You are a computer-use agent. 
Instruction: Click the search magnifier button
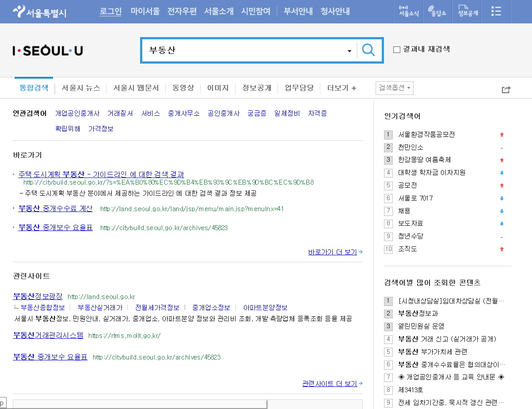369,50
